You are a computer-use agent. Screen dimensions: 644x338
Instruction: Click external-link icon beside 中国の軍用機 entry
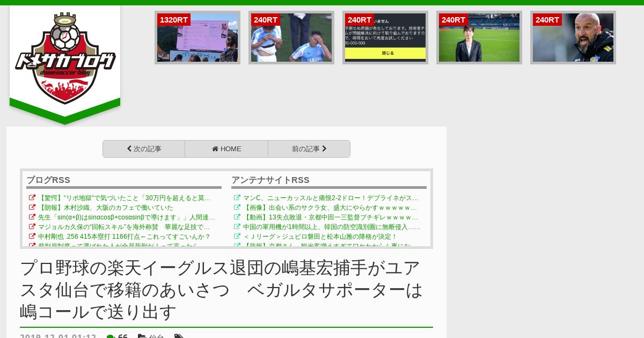pyautogui.click(x=237, y=227)
